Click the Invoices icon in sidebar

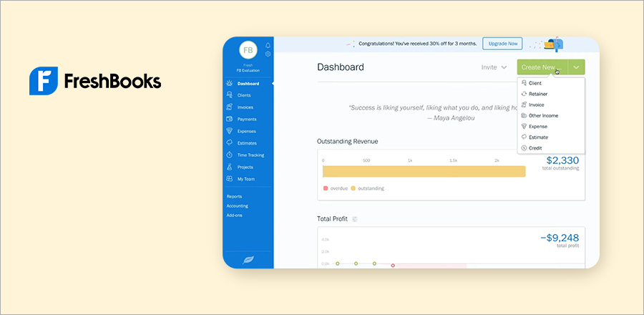point(230,107)
